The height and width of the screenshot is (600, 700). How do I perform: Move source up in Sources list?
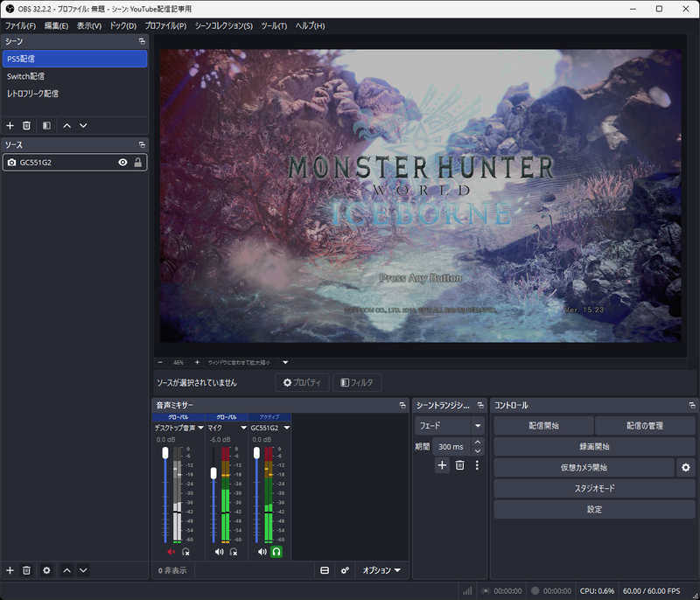[x=67, y=570]
